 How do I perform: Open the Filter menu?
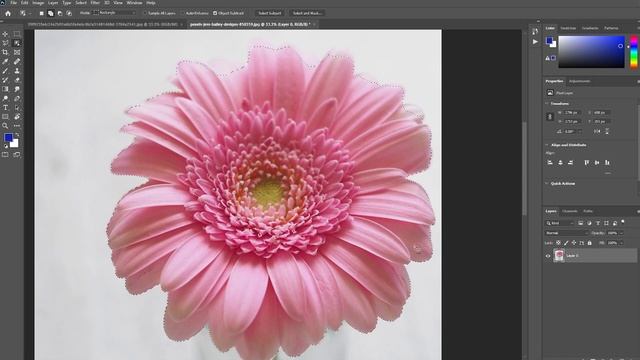click(x=95, y=3)
